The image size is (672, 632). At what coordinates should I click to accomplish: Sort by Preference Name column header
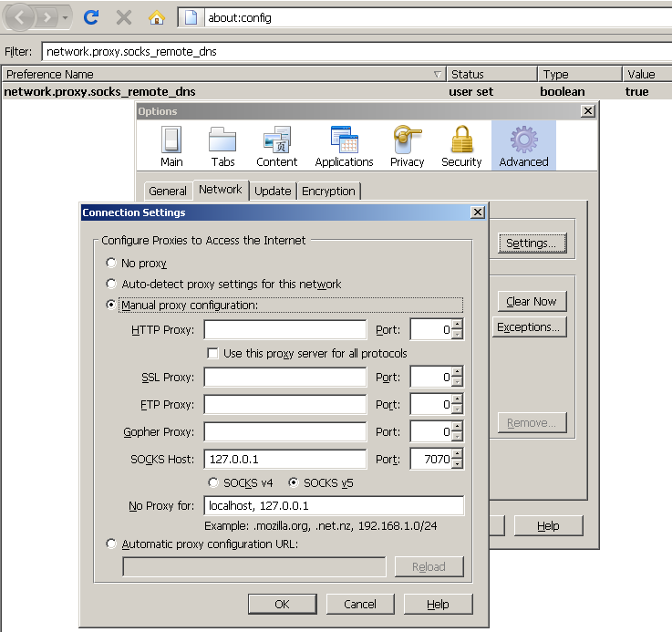click(222, 74)
